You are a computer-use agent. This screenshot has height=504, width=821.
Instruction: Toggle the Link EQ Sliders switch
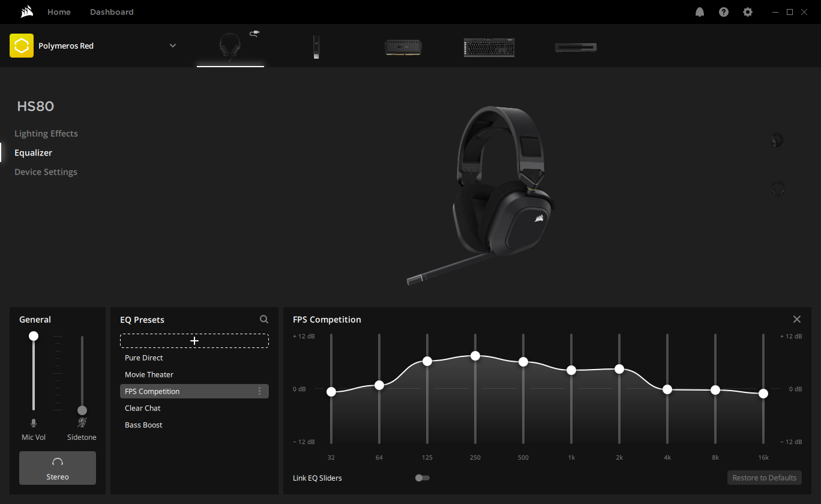click(422, 478)
